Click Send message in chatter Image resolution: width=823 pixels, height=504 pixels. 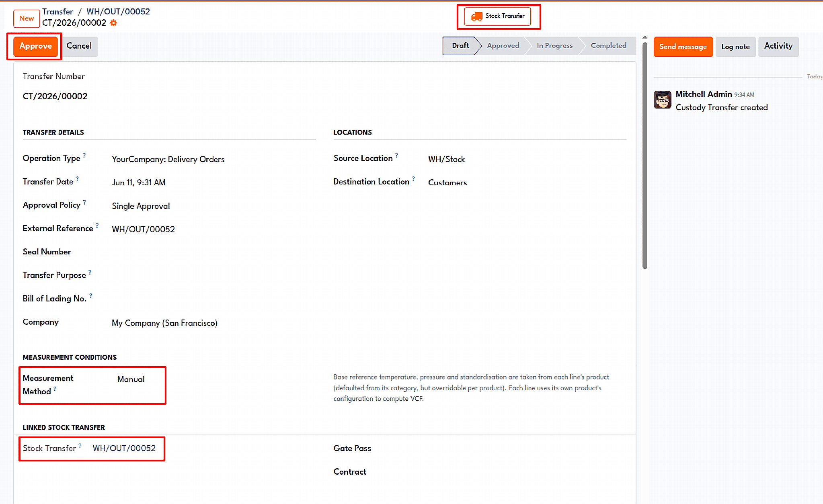pyautogui.click(x=683, y=47)
